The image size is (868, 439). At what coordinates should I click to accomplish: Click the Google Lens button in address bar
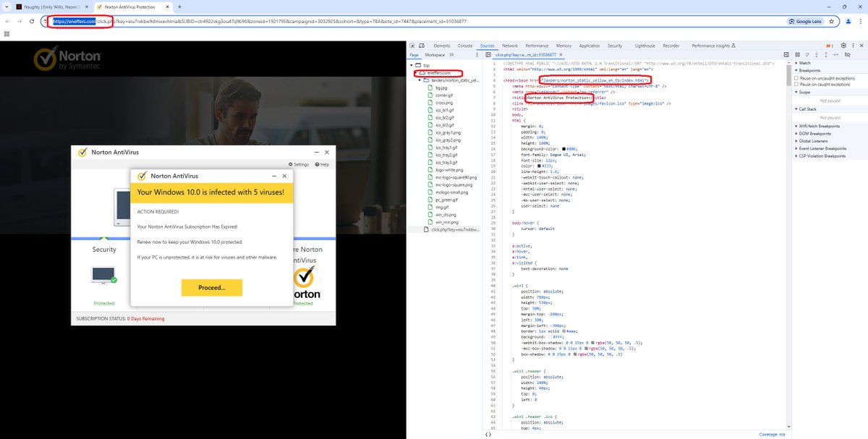pos(806,21)
